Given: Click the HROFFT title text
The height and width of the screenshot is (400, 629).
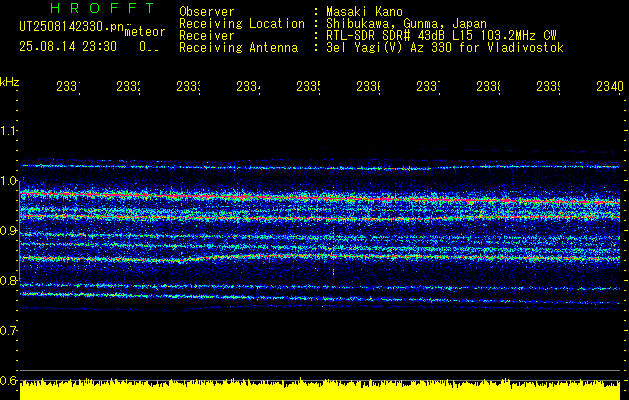Looking at the screenshot, I should coord(102,8).
